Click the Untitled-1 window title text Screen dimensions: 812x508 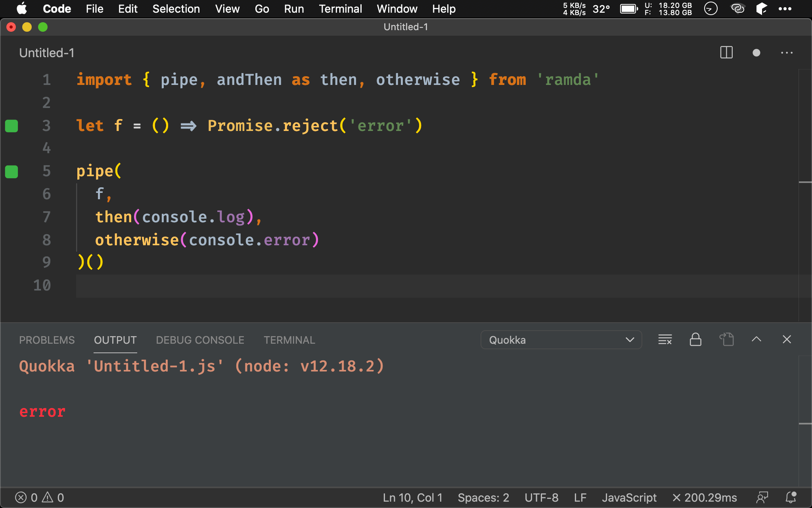pos(406,27)
